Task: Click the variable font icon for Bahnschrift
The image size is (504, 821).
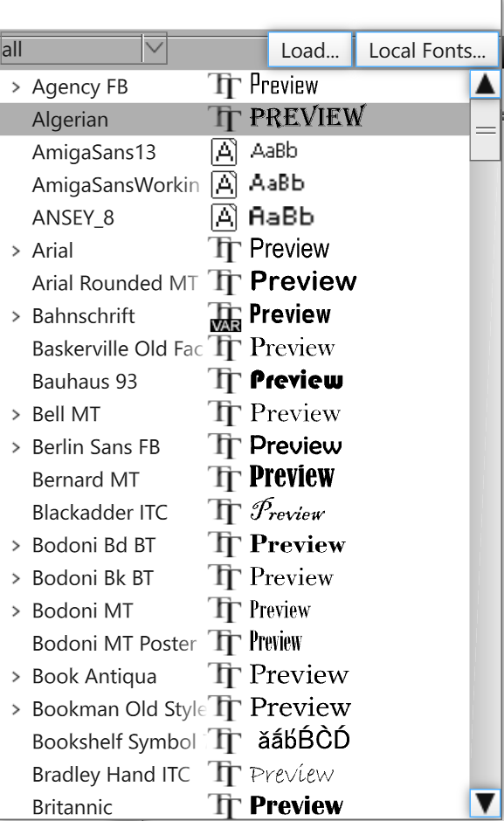Action: [x=225, y=316]
